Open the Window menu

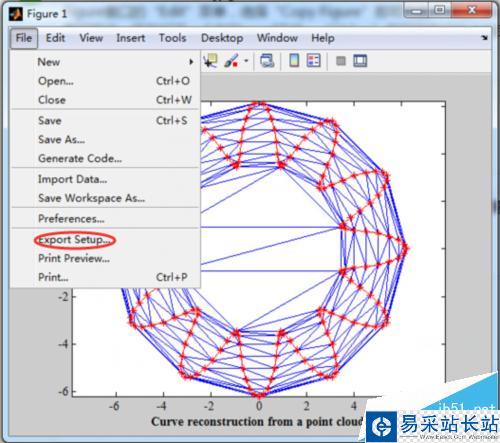click(277, 38)
